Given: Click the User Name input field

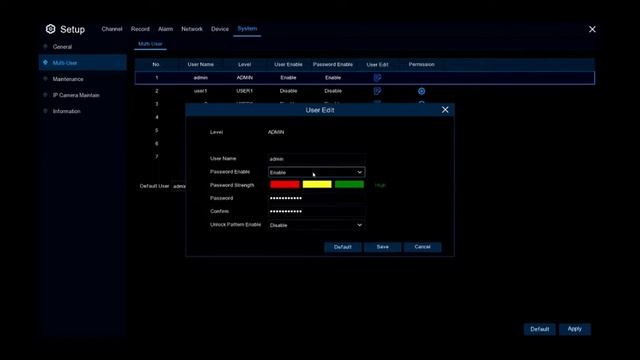Looking at the screenshot, I should tap(316, 159).
